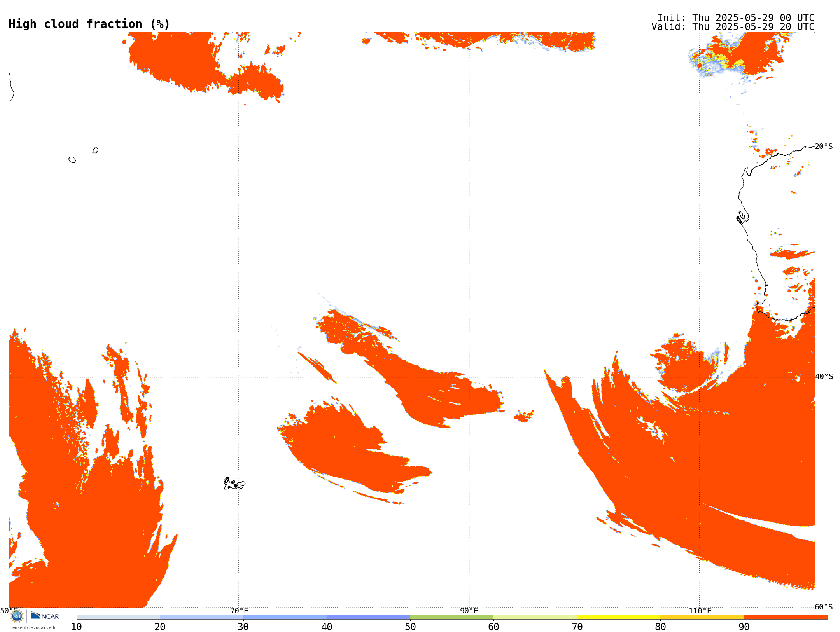Click the 30–40 blue colorbar segment
840x632 pixels.
click(x=285, y=617)
